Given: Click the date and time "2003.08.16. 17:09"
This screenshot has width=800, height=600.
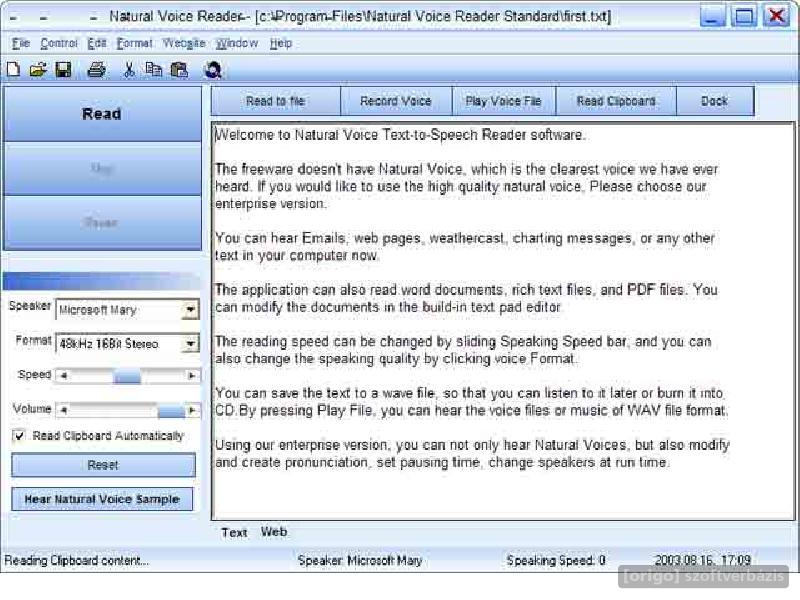Looking at the screenshot, I should [703, 560].
